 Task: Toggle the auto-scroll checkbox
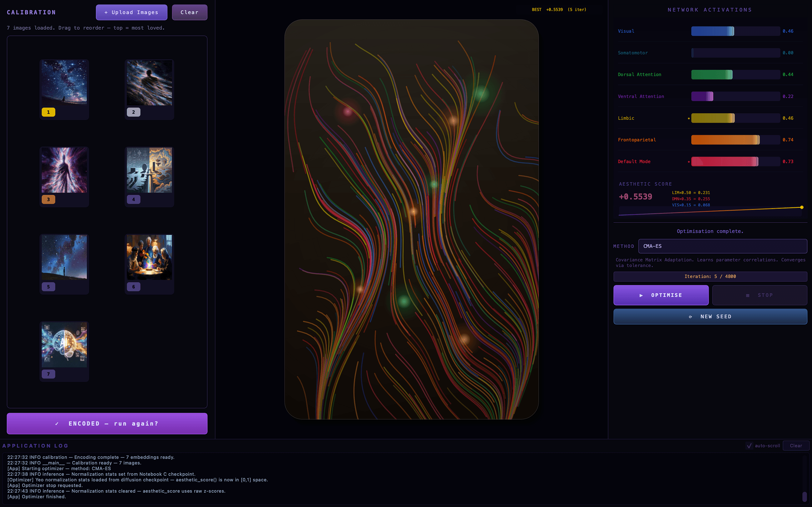click(x=749, y=446)
